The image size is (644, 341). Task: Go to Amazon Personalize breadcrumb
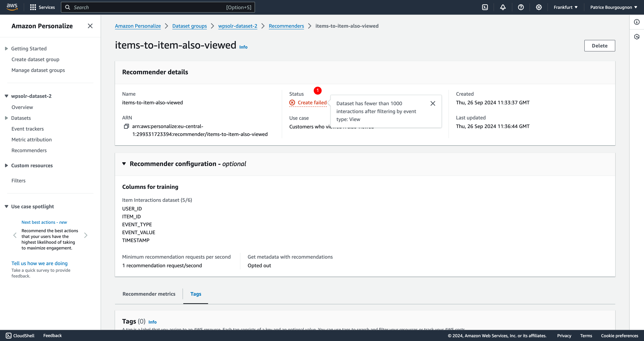pyautogui.click(x=138, y=26)
